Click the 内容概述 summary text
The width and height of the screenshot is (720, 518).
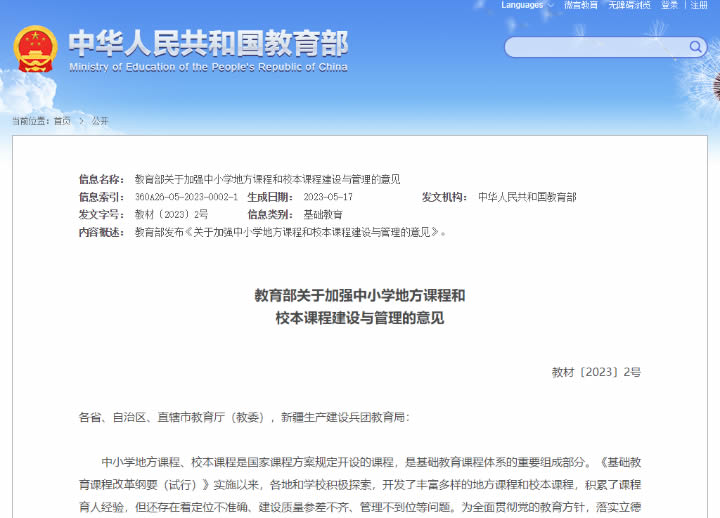[290, 232]
